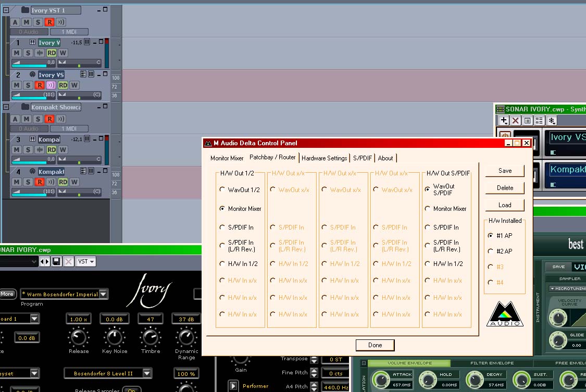The height and width of the screenshot is (392, 586).
Task: Click SAVE in the Kompakt instrument panel
Action: (558, 267)
